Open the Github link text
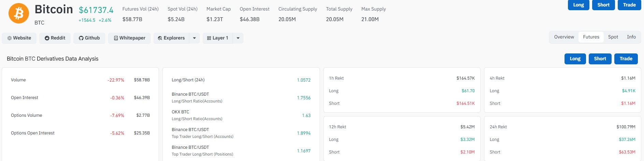The height and width of the screenshot is (161, 644). 92,38
